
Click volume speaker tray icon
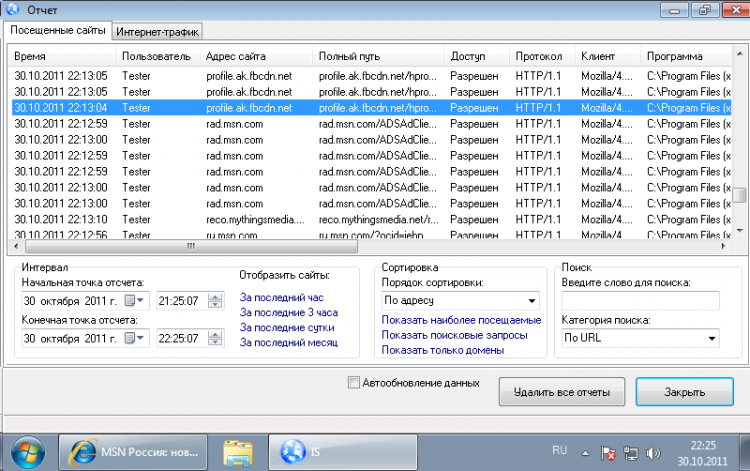coord(653,453)
